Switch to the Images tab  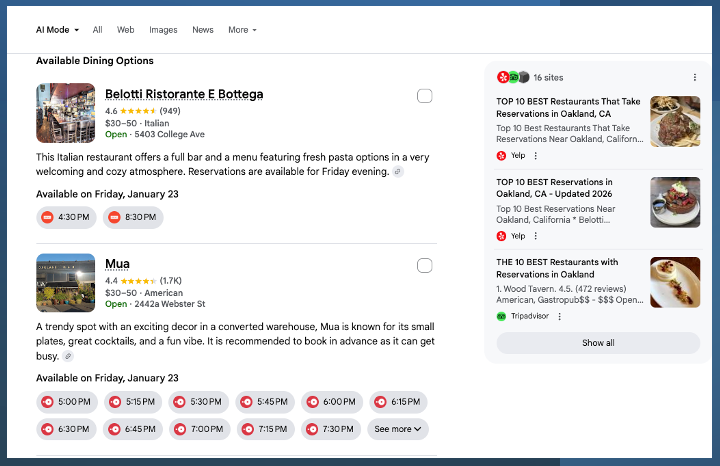[x=163, y=30]
